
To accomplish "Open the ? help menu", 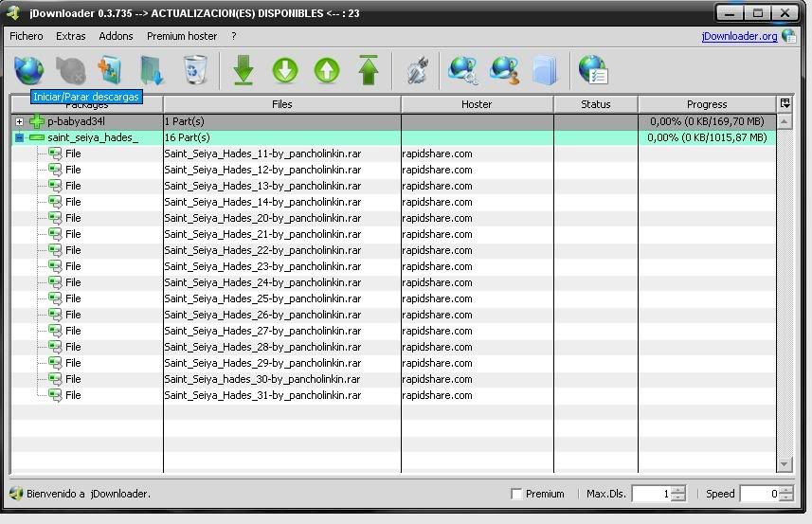I will coord(234,36).
